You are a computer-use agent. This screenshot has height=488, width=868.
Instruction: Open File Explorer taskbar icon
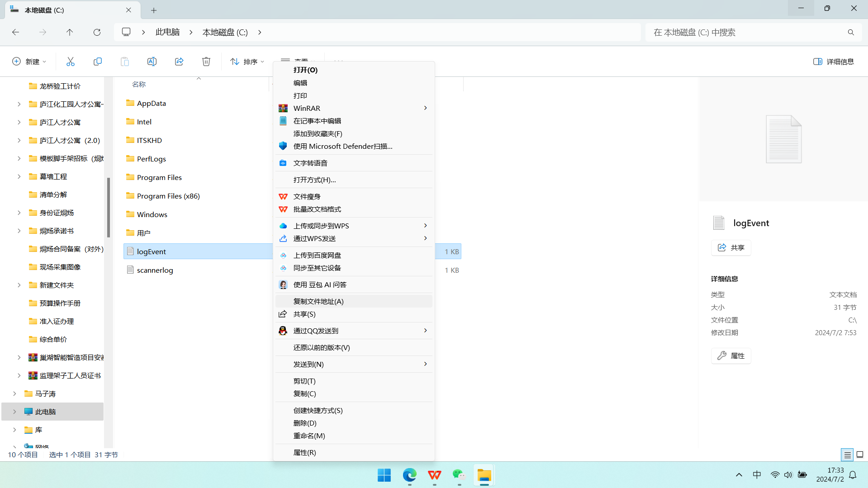484,475
